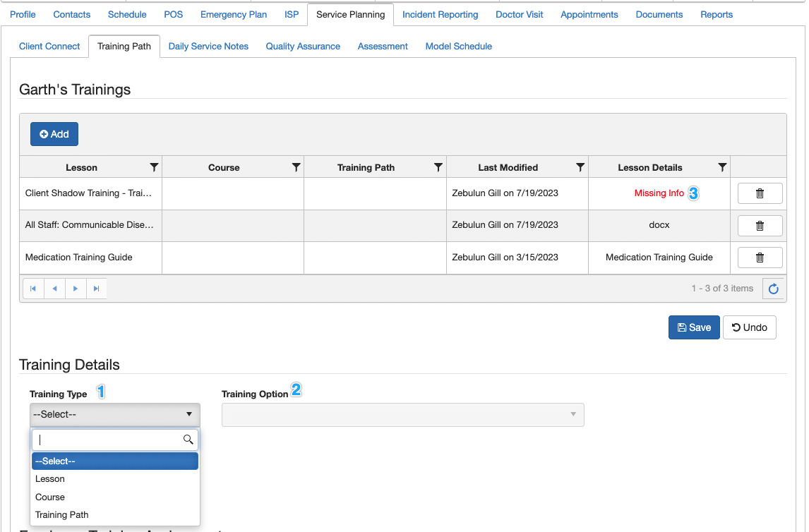Viewport: 809px width, 532px height.
Task: Open the Course column filter icon
Action: (x=296, y=167)
